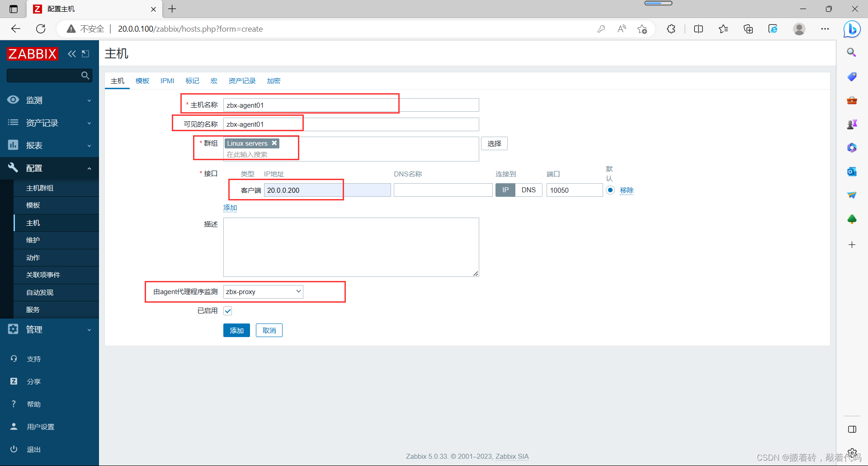868x466 pixels.
Task: Click the blue 添加 submit button
Action: click(x=236, y=330)
